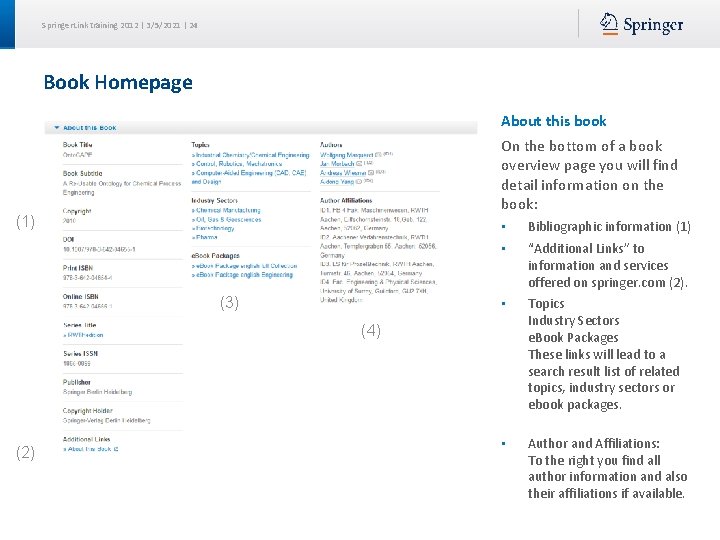Open the Control, Robotics, Mechatronics topic link

237,164
